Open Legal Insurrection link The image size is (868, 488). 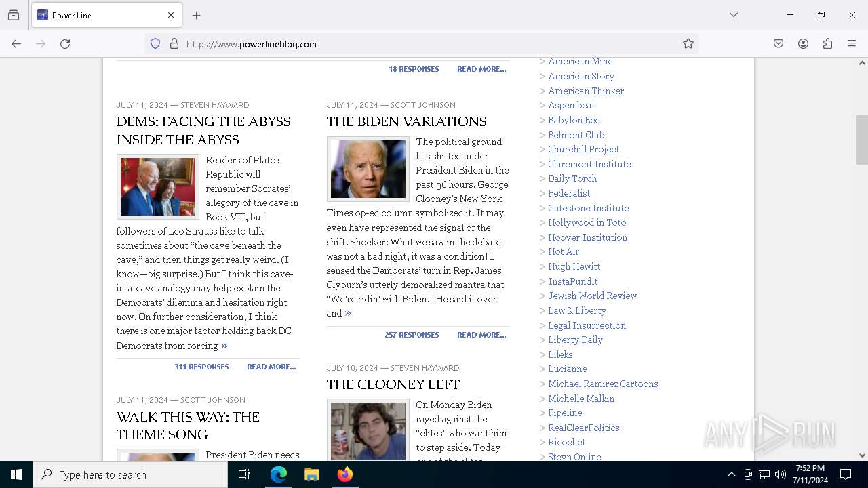click(x=587, y=325)
